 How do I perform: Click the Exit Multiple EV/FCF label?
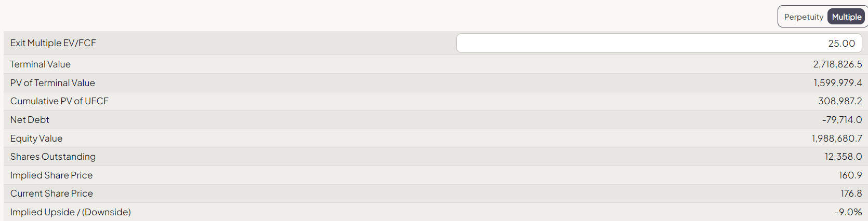point(53,43)
